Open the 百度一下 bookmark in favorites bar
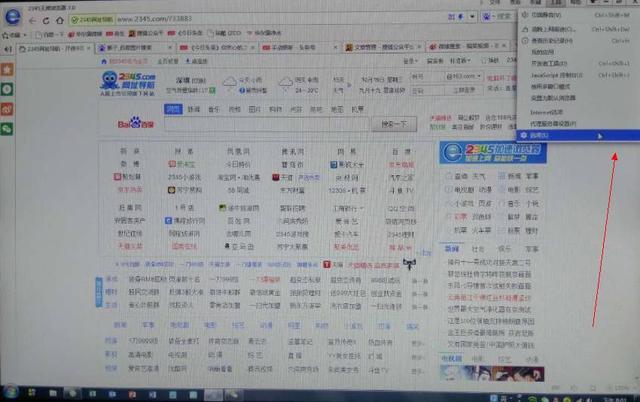Viewport: 640px width, 402px height. point(49,35)
